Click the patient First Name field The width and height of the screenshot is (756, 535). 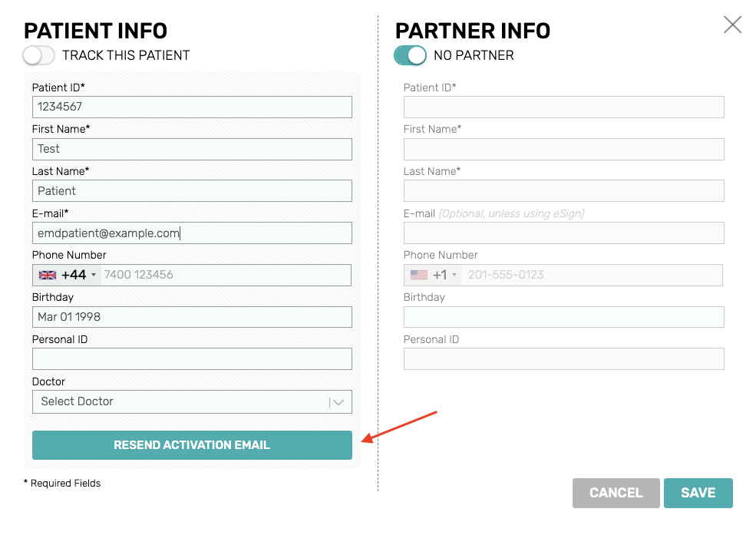192,150
